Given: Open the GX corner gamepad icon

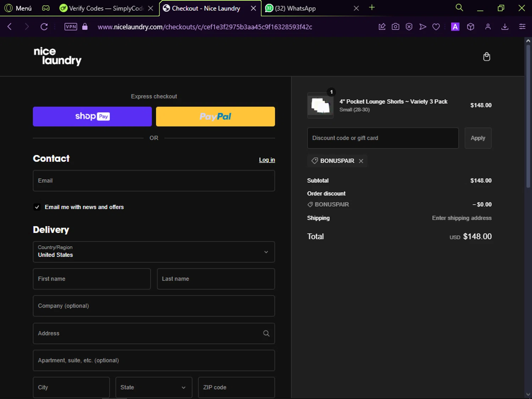Looking at the screenshot, I should click(x=46, y=8).
